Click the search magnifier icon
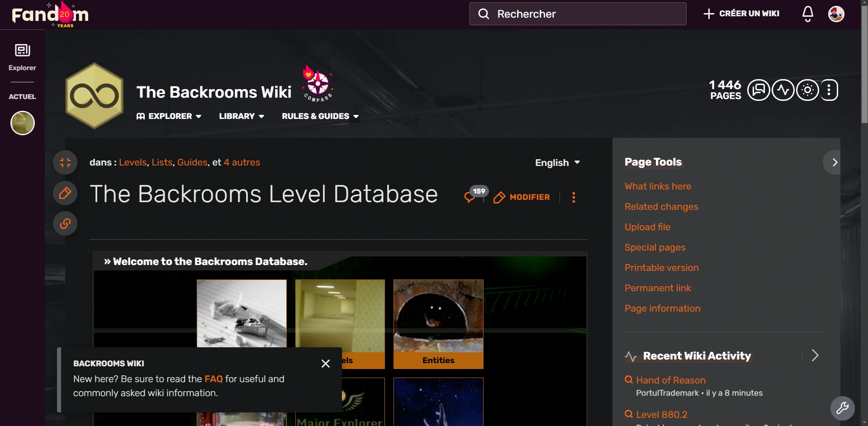This screenshot has width=868, height=426. tap(484, 14)
